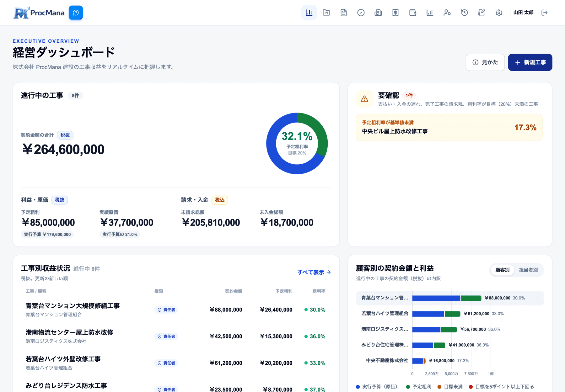Click the 税込 badge beside 請求・入金
Screen dimensions: 565x392
(x=220, y=200)
